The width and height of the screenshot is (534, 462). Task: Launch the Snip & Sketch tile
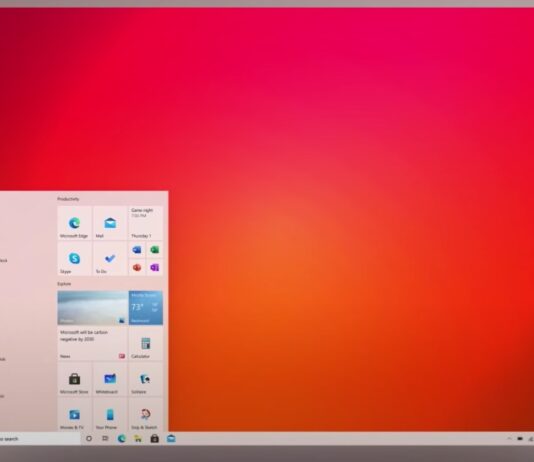[146, 414]
